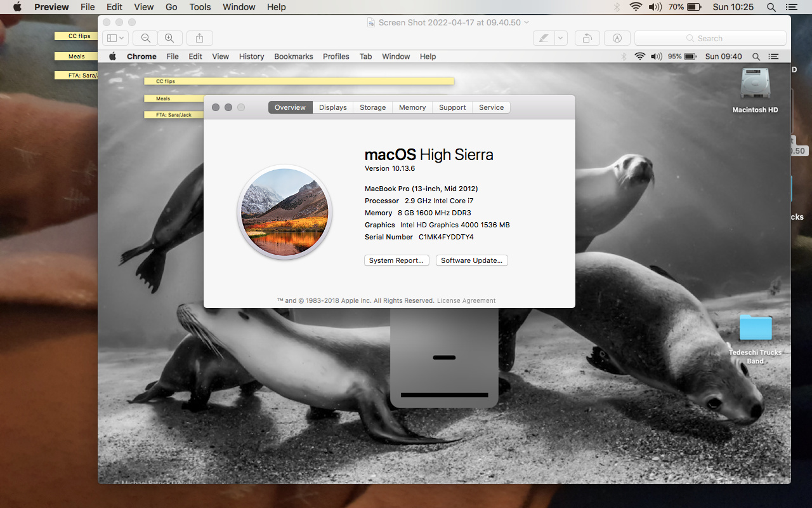The height and width of the screenshot is (508, 812).
Task: Click the Rotate button in Preview toolbar
Action: [x=587, y=38]
